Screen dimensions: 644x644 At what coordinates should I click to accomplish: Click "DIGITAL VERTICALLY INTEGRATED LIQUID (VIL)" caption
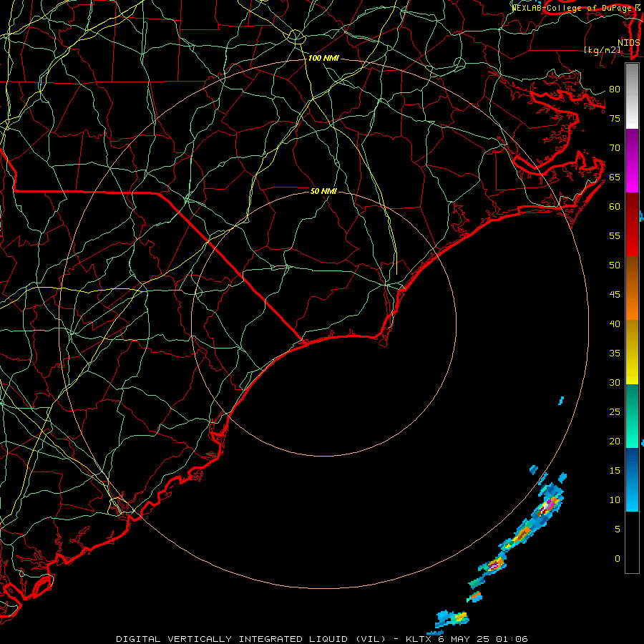point(251,639)
